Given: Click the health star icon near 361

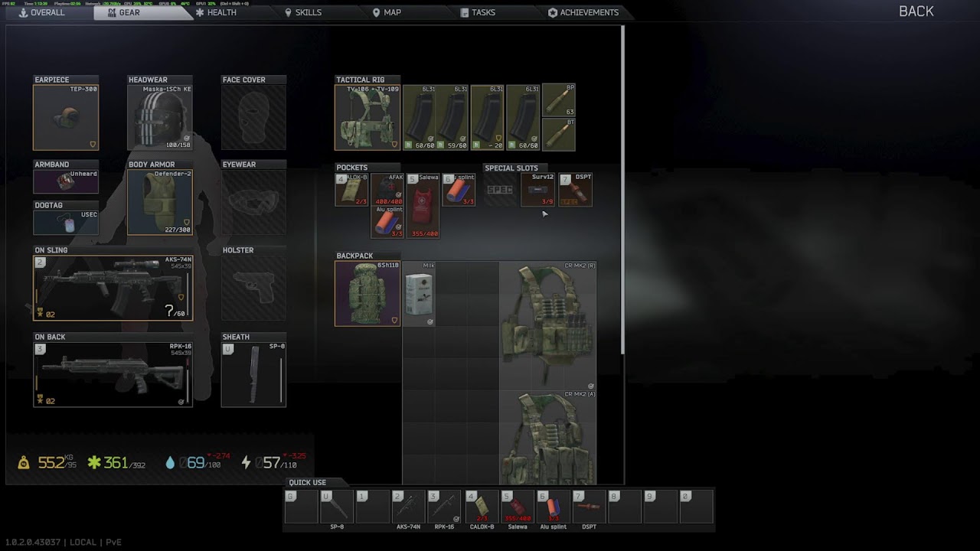Looking at the screenshot, I should [x=94, y=463].
